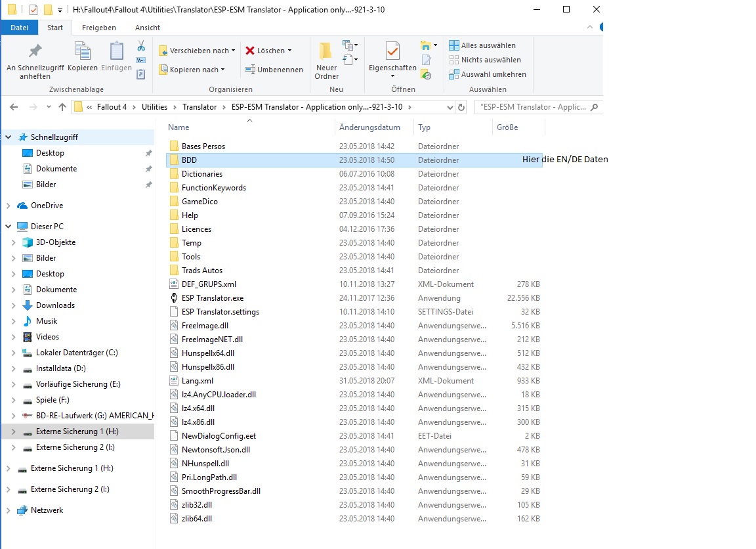Viewport: 756px width, 549px height.
Task: Click the up-arrow navigate to parent folder
Action: pyautogui.click(x=62, y=107)
